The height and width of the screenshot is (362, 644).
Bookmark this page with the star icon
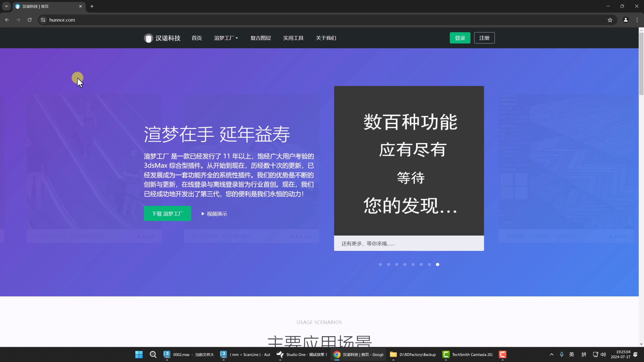(610, 20)
